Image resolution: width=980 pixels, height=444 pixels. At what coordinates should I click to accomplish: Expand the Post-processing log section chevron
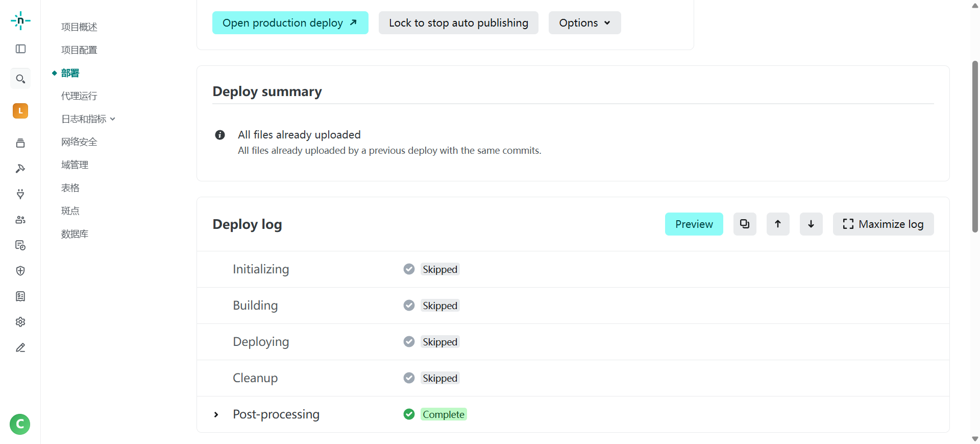click(x=216, y=414)
